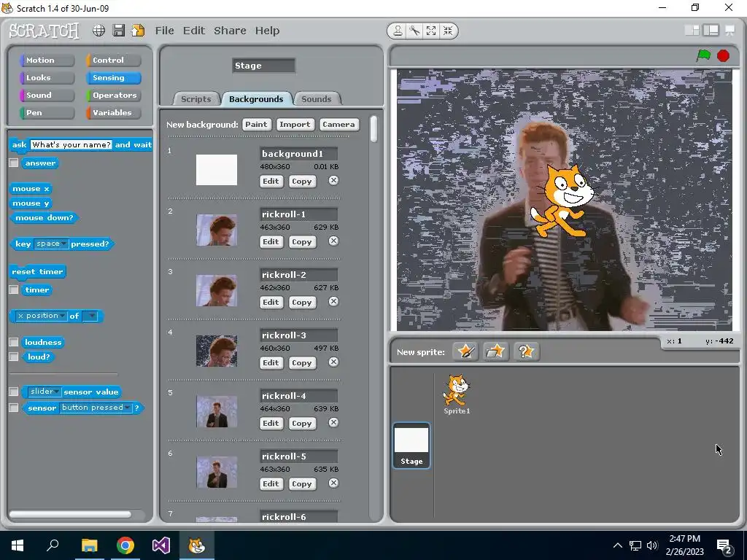Paint a new background

coord(256,124)
